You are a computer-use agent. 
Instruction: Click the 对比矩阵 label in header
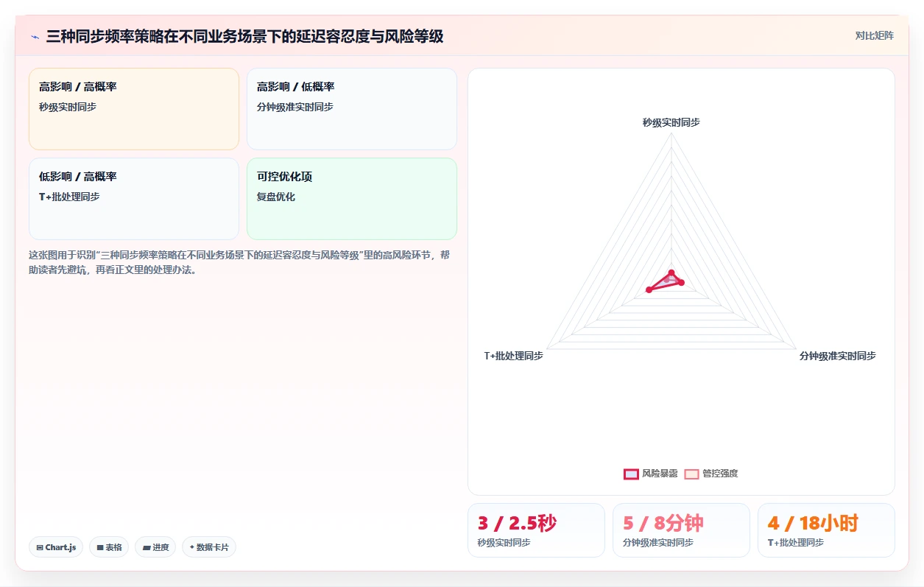(x=875, y=35)
